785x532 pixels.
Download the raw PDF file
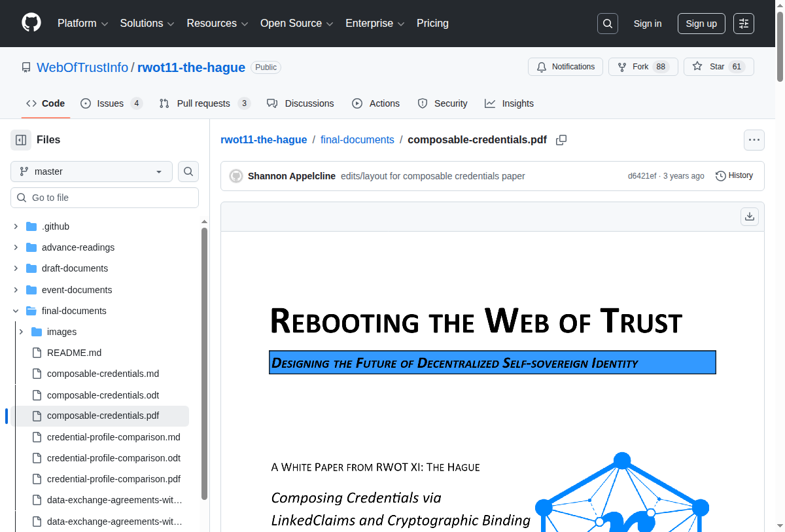click(750, 217)
